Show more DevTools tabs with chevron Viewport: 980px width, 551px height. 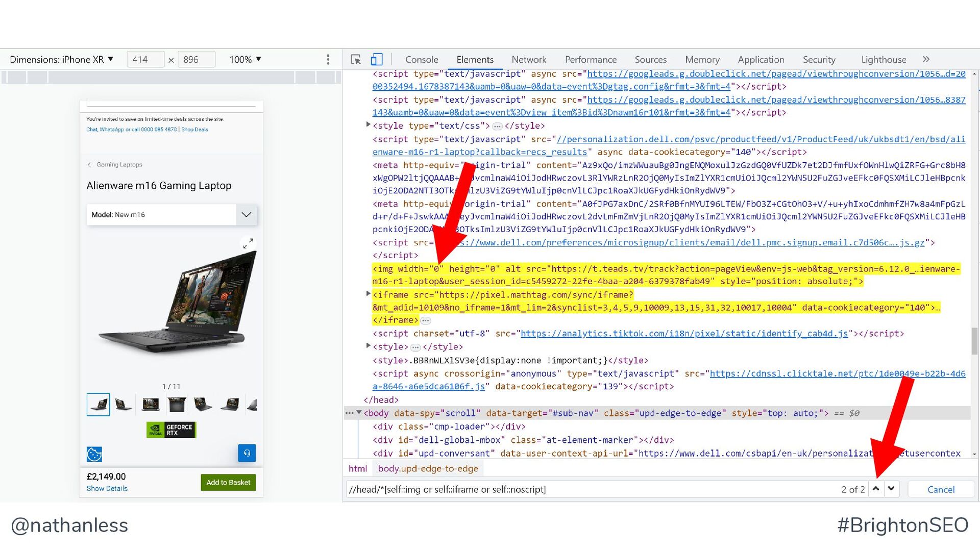pyautogui.click(x=926, y=59)
